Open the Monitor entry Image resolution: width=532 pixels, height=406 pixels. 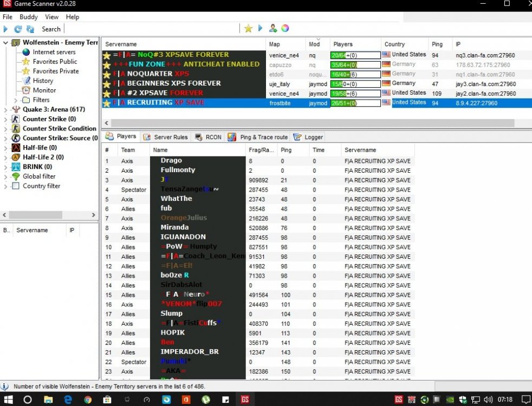tap(44, 90)
